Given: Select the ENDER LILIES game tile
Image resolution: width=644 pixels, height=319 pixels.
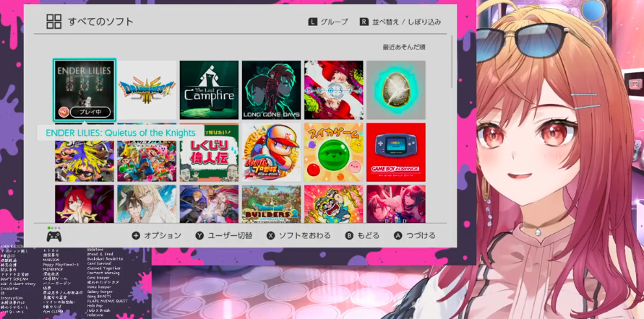Looking at the screenshot, I should point(85,89).
